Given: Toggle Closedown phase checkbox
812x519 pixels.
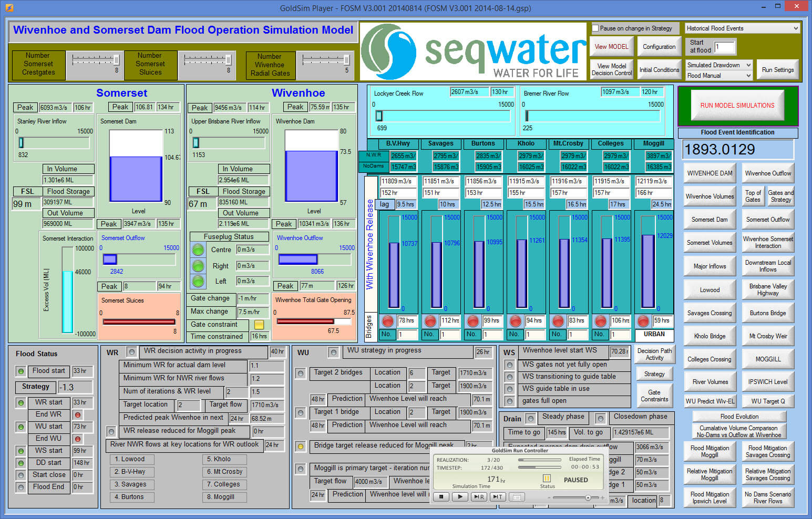Looking at the screenshot, I should pyautogui.click(x=600, y=419).
